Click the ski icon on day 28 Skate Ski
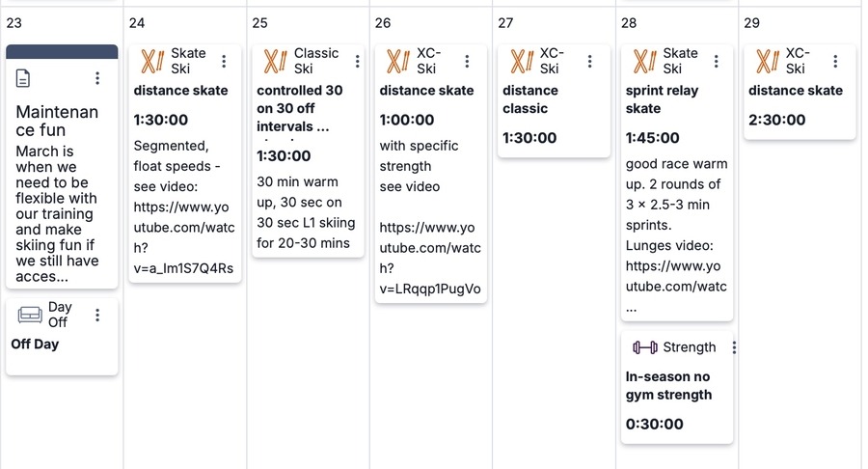The width and height of the screenshot is (868, 469). coord(644,62)
